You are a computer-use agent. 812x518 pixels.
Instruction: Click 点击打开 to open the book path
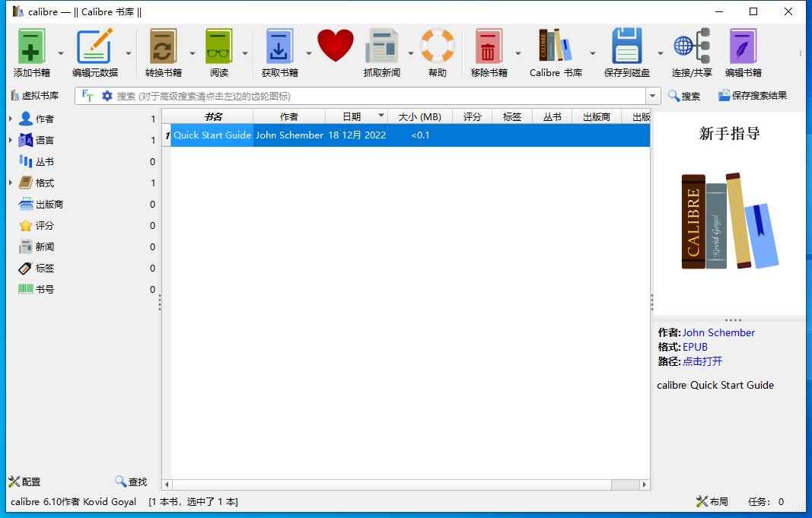coord(702,361)
